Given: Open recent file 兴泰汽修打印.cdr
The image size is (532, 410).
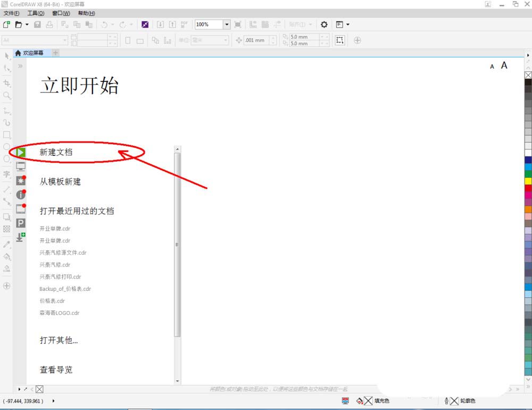Looking at the screenshot, I should (x=61, y=277).
